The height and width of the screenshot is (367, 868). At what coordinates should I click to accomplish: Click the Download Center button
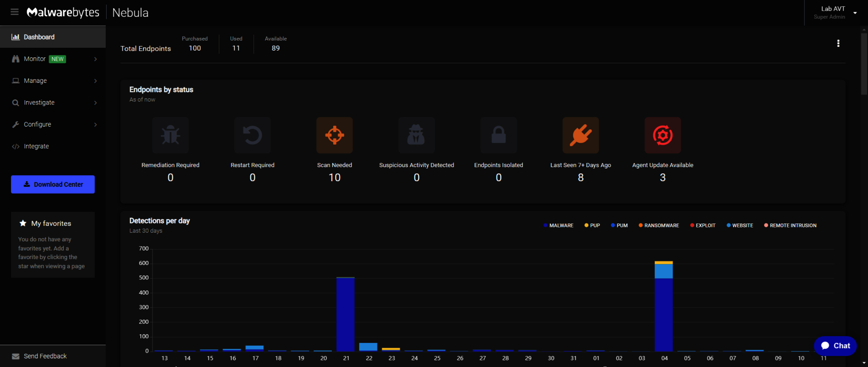pos(53,184)
